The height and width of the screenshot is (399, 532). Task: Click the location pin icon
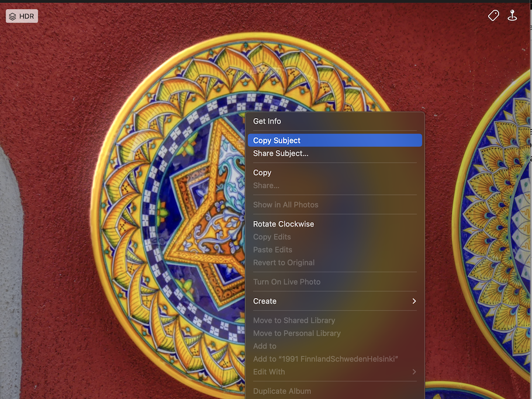coord(512,15)
